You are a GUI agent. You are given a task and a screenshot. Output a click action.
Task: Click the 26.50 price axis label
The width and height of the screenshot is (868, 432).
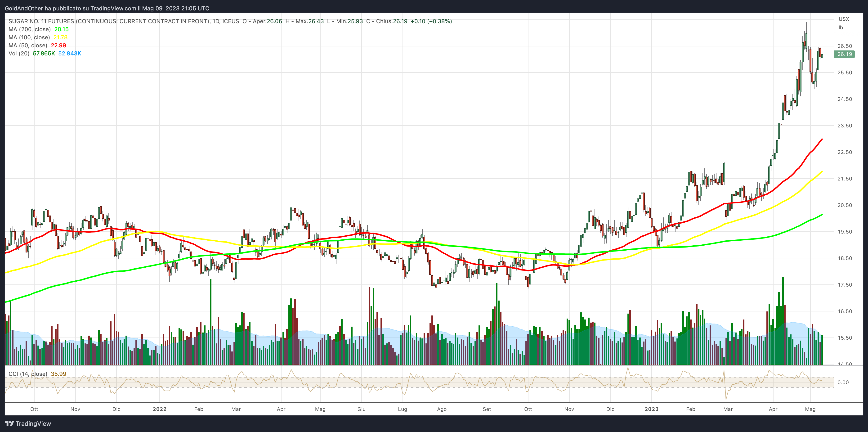[844, 46]
